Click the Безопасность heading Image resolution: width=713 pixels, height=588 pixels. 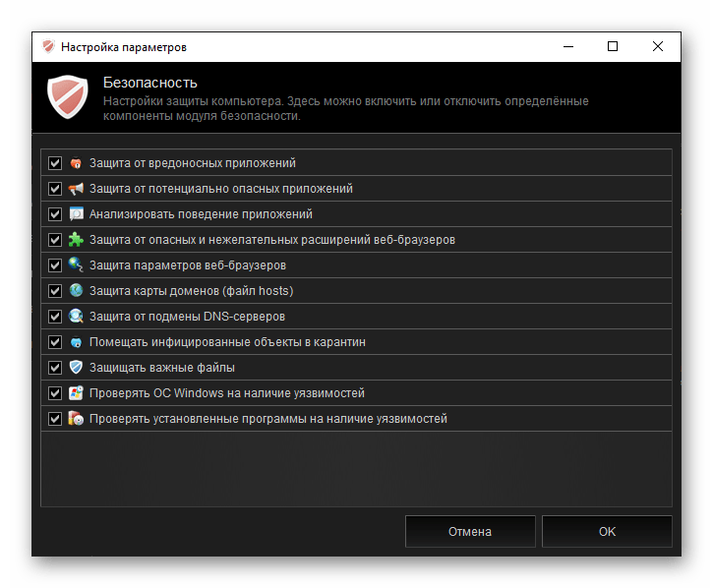click(150, 83)
